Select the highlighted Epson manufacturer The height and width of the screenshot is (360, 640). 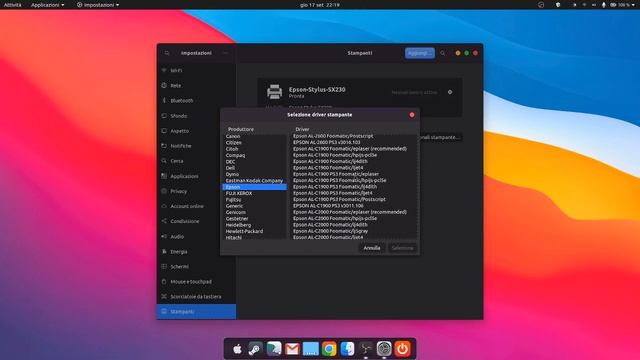pos(255,187)
